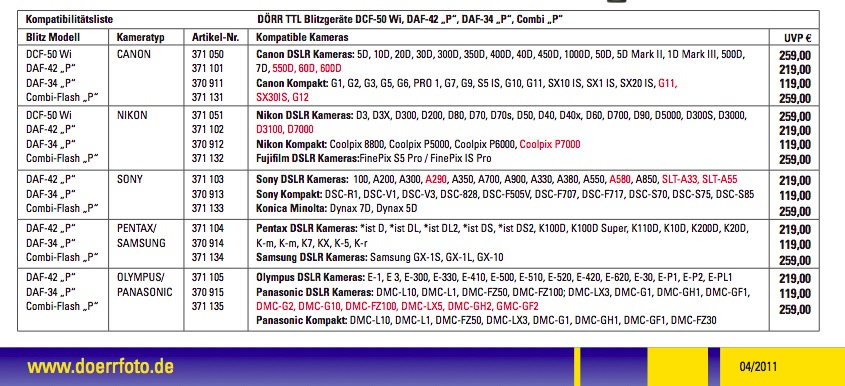The image size is (845, 386).
Task: Click article number 370 913
Action: [x=207, y=194]
